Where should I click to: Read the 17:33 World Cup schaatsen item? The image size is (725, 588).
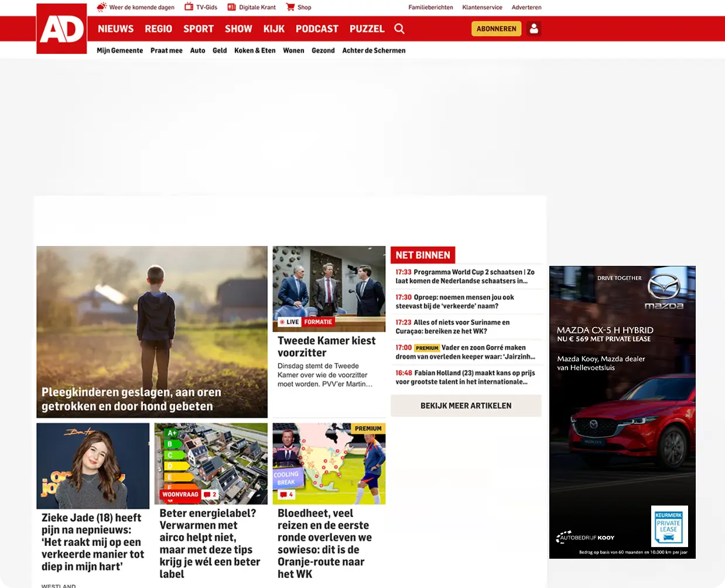pos(465,276)
